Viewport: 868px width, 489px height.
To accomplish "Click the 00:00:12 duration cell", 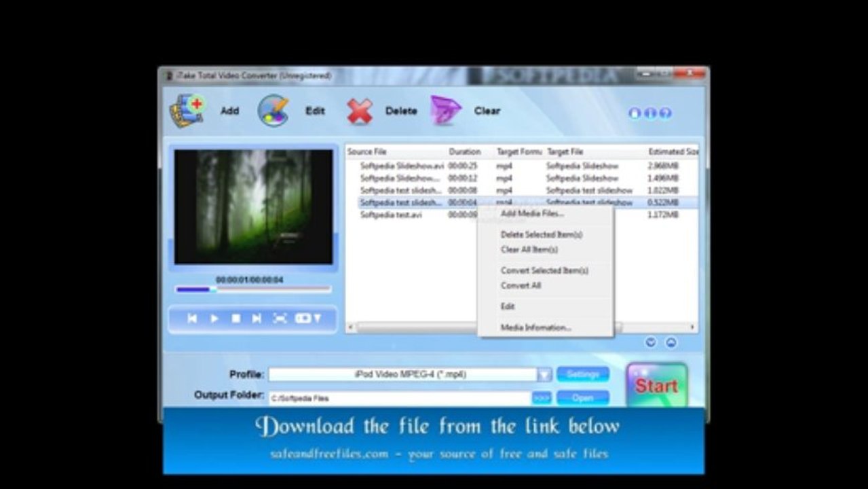I will click(x=463, y=178).
